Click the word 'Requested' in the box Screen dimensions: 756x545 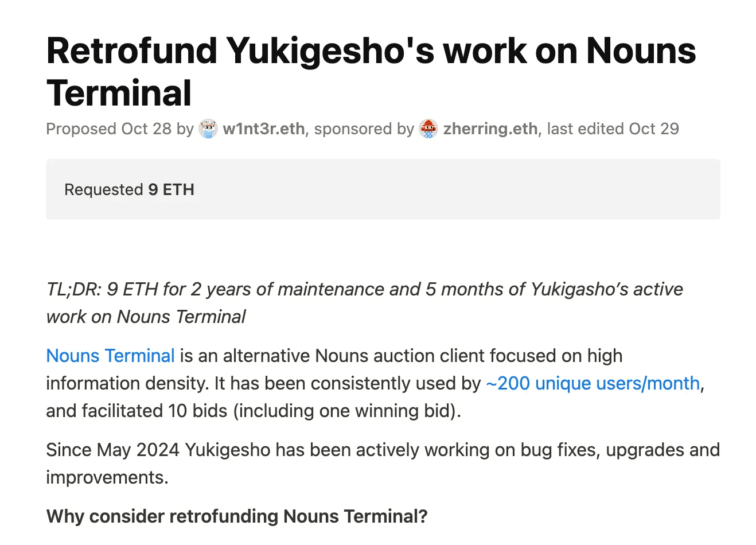[x=104, y=189]
